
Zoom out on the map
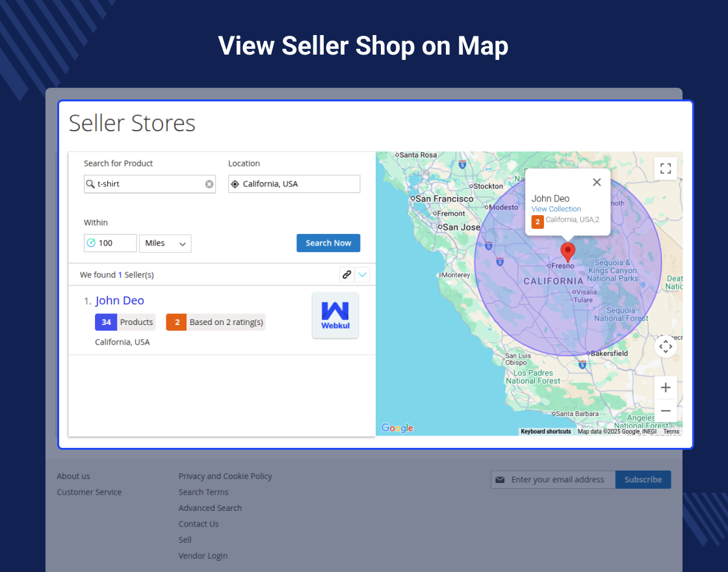[x=666, y=411]
